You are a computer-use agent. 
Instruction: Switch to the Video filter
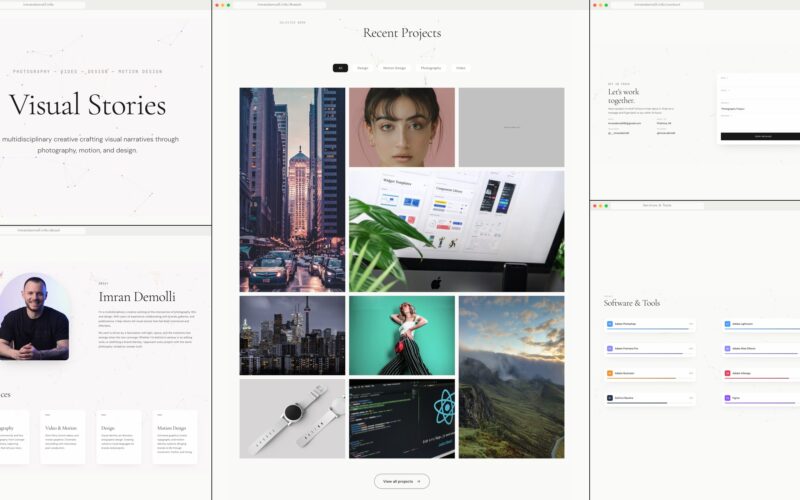(461, 68)
